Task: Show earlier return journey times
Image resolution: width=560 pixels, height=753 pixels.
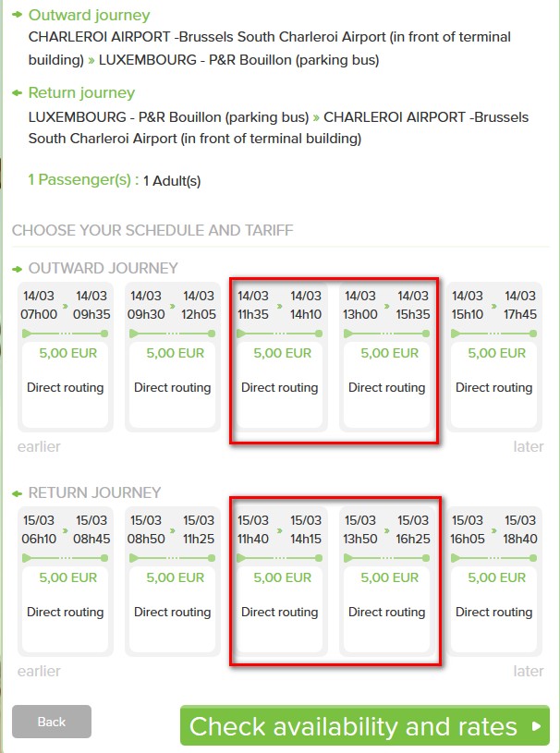Action: (x=39, y=671)
